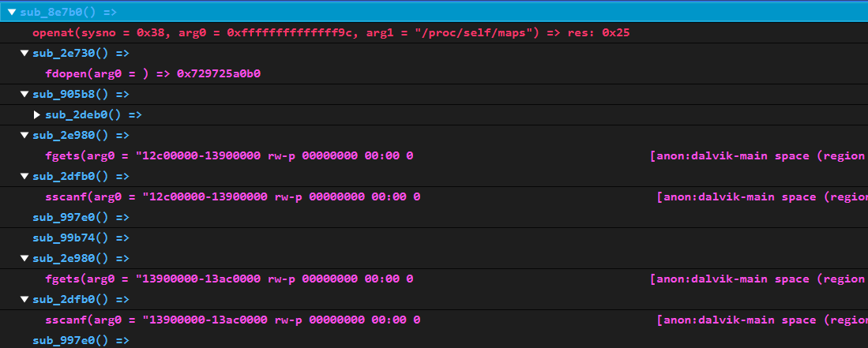Select the sscanf row parsing 12c00000-13900000
Viewport: 868px width, 348px height.
point(233,196)
